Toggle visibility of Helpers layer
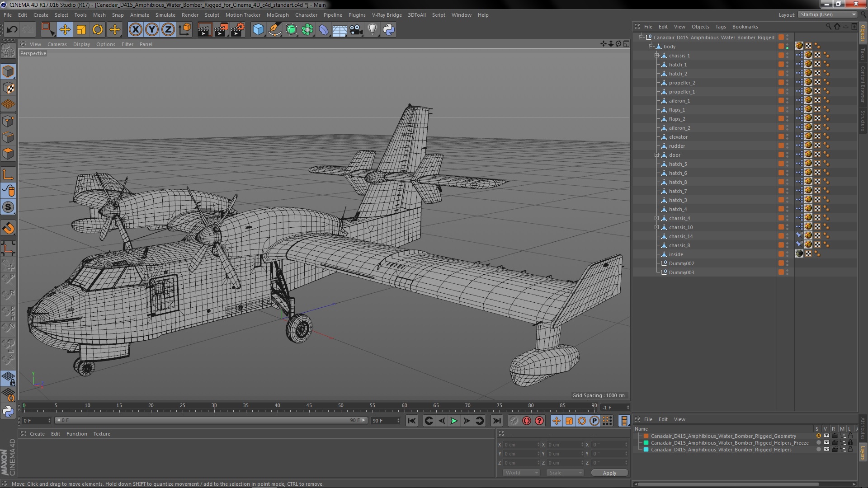Viewport: 868px width, 488px height. coord(826,450)
